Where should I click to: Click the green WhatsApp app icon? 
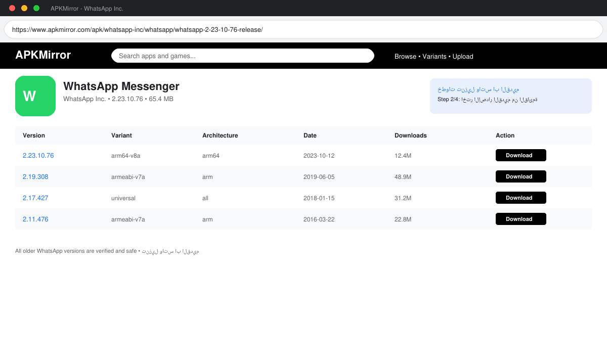(x=35, y=96)
